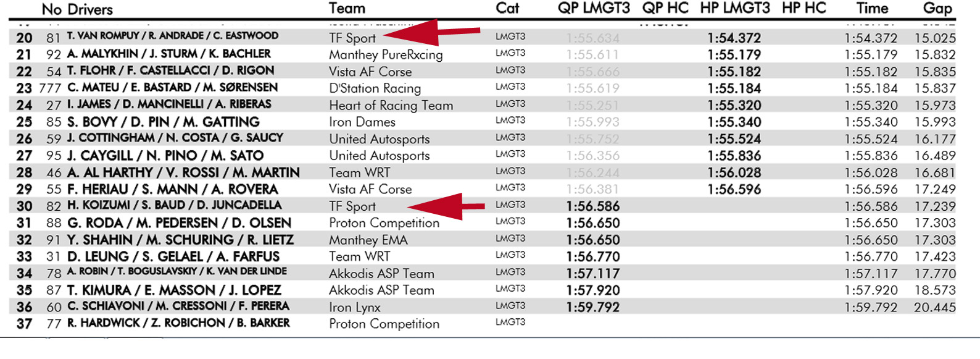This screenshot has width=980, height=359.
Task: Select car number 777
Action: 51,88
